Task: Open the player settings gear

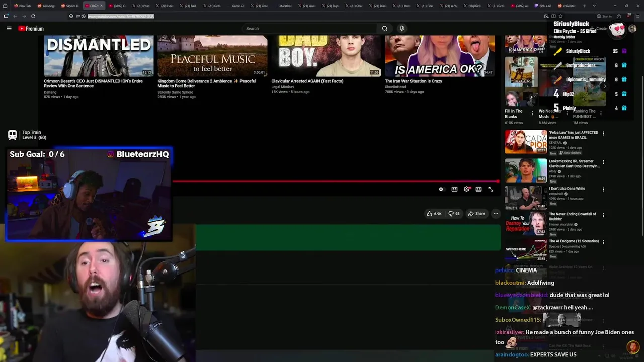Action: 466,189
